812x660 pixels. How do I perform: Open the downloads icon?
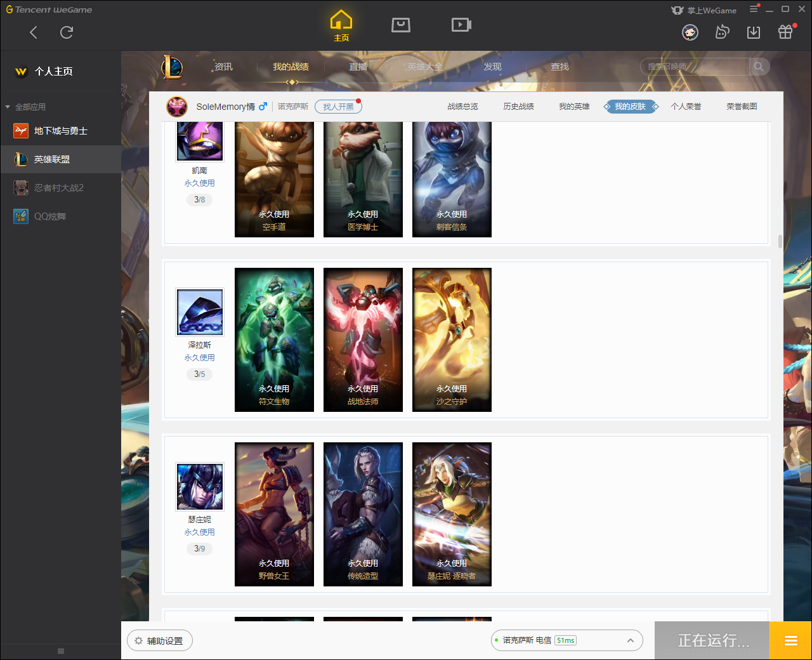(754, 32)
